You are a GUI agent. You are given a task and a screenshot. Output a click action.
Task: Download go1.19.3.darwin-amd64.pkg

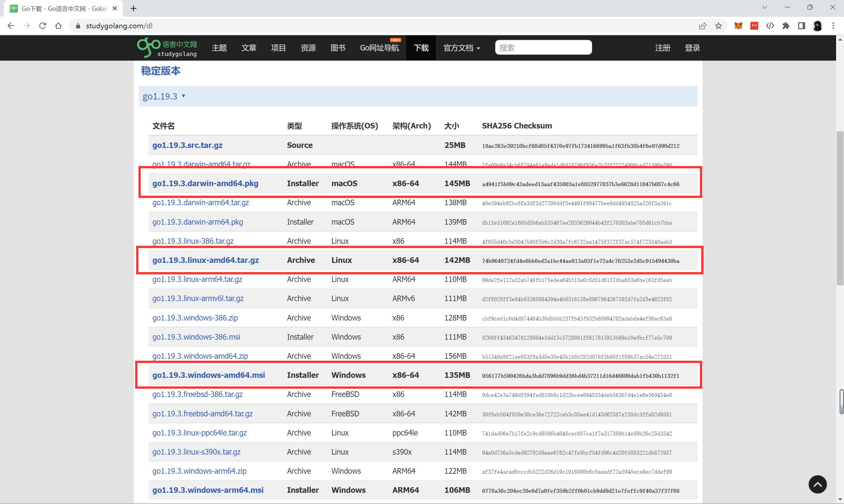tap(205, 183)
